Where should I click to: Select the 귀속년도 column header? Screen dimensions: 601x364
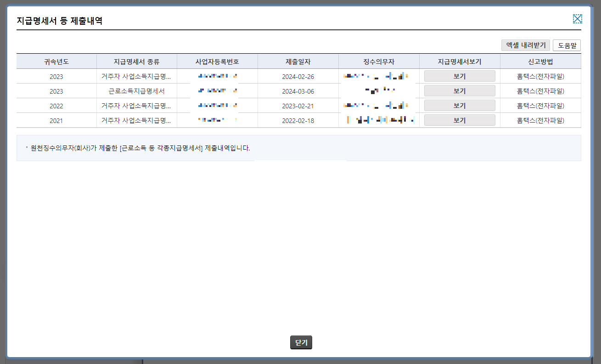tap(56, 62)
